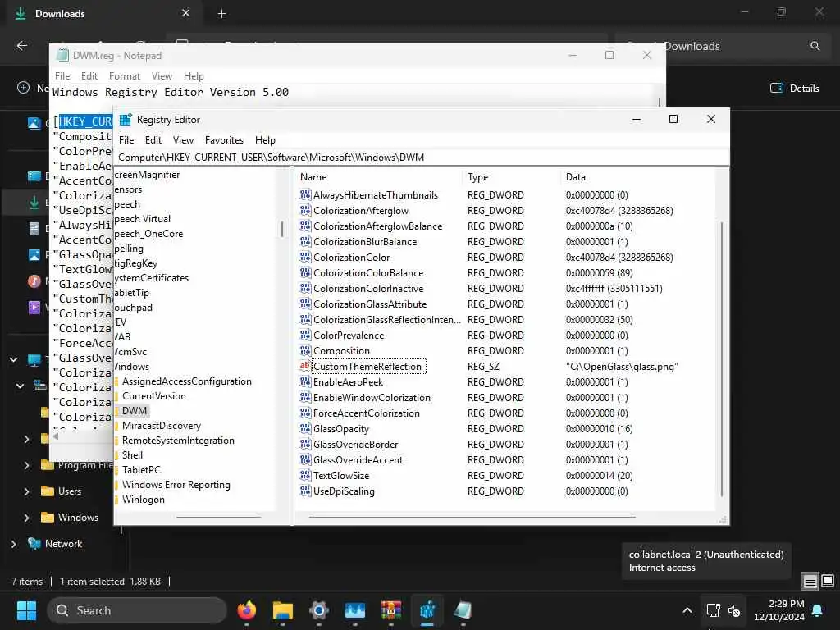
Task: Go back in File Explorer
Action: tap(22, 46)
